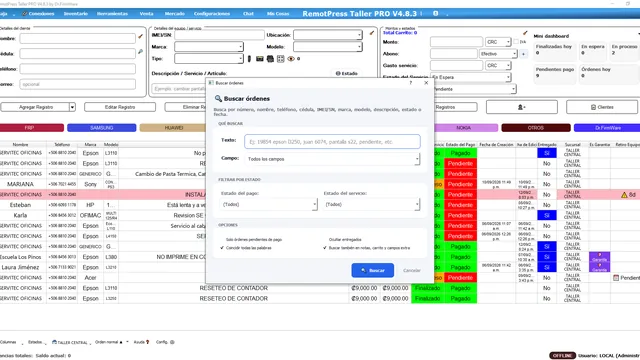Open the 'En Espera' service status dropdown
The width and height of the screenshot is (640, 360).
(x=471, y=77)
